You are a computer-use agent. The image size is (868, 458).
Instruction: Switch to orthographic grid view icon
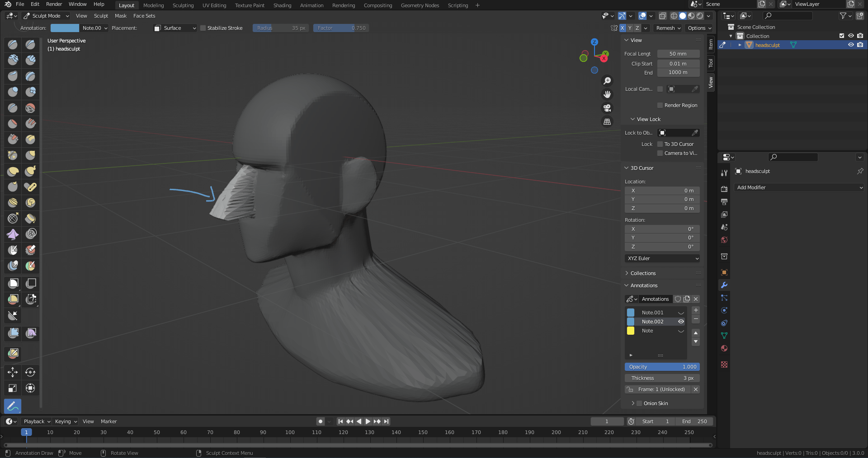pos(607,122)
